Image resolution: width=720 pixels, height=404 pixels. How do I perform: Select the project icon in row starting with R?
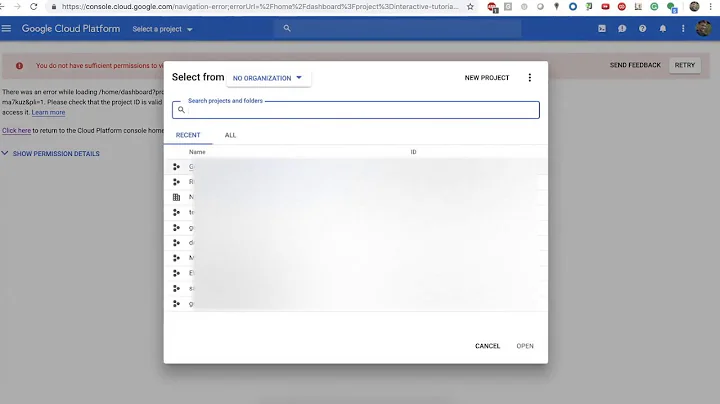(176, 182)
